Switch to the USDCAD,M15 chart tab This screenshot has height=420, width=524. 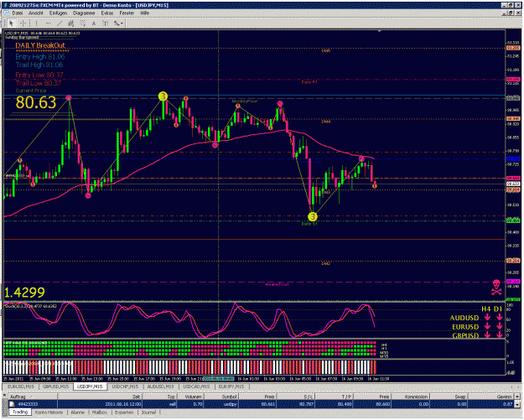click(196, 386)
